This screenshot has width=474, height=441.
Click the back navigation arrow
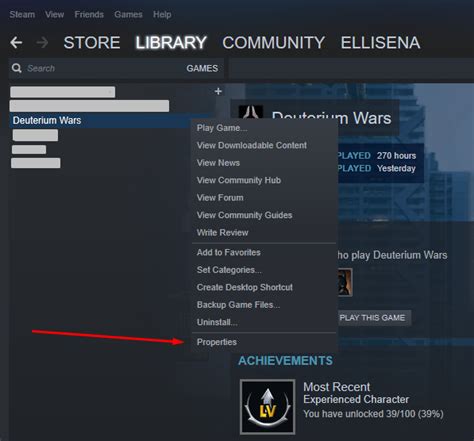tap(16, 43)
